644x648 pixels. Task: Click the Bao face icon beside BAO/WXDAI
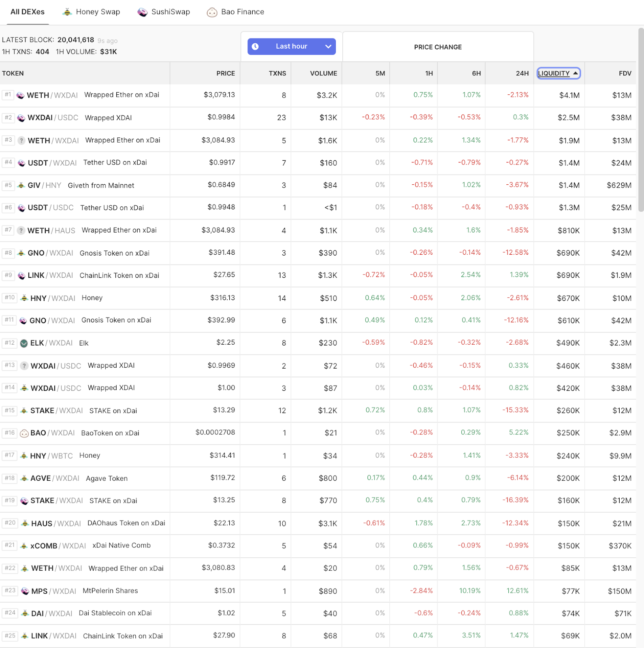[24, 433]
